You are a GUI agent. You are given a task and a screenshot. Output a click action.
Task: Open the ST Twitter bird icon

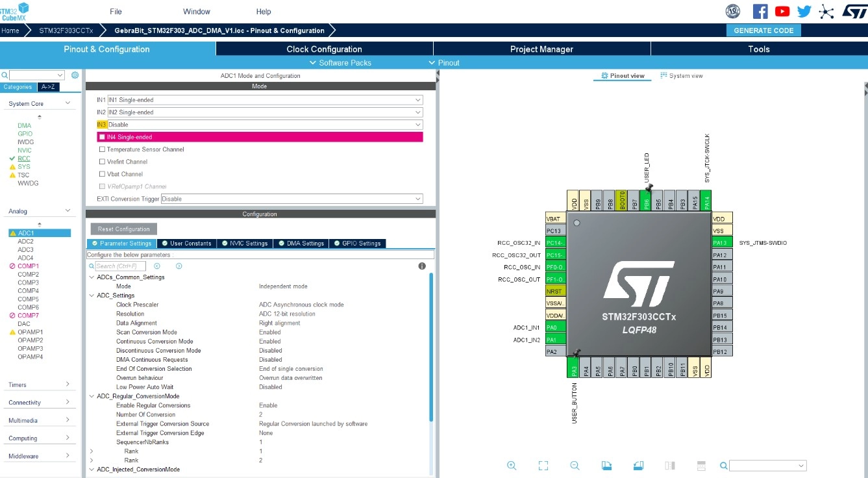pos(804,11)
